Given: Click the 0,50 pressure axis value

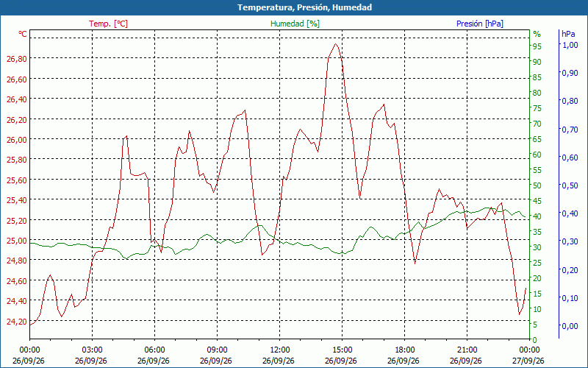Looking at the screenshot, I should pyautogui.click(x=570, y=185).
